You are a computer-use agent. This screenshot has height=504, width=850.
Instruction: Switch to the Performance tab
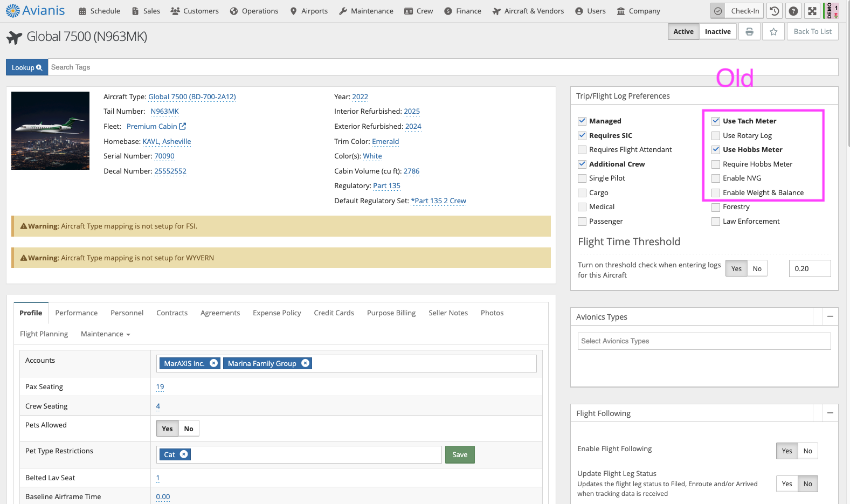77,313
